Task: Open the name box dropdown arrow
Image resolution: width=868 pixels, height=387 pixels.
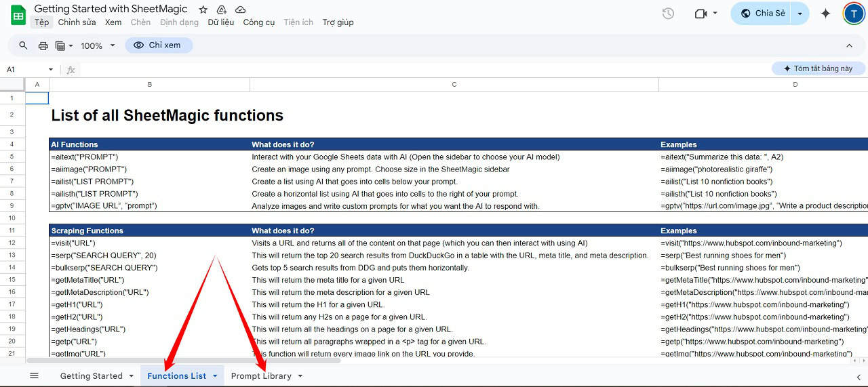Action: pyautogui.click(x=51, y=69)
